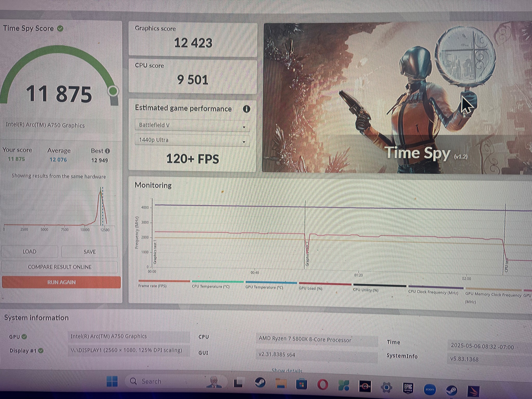This screenshot has height=399, width=532.
Task: Open File Explorer from the taskbar
Action: pos(281,384)
